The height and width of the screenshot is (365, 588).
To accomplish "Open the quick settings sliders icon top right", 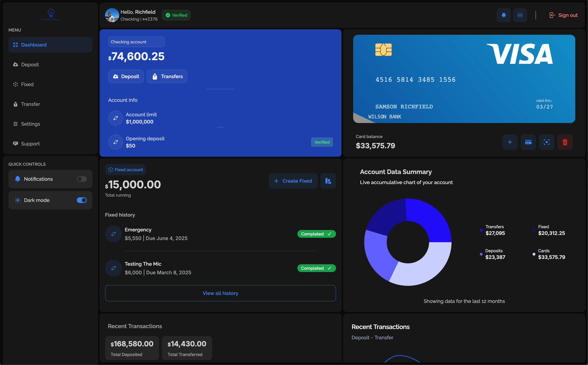I will click(x=520, y=15).
